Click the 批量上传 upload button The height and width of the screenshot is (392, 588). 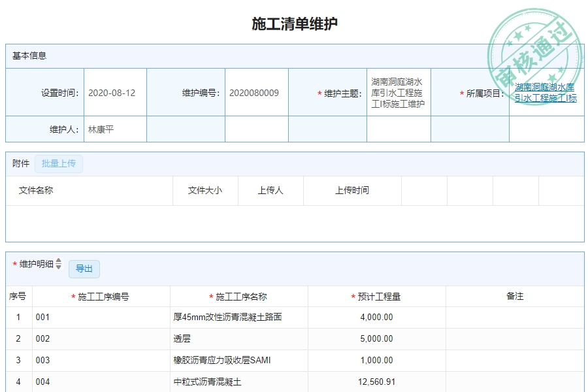pos(58,164)
